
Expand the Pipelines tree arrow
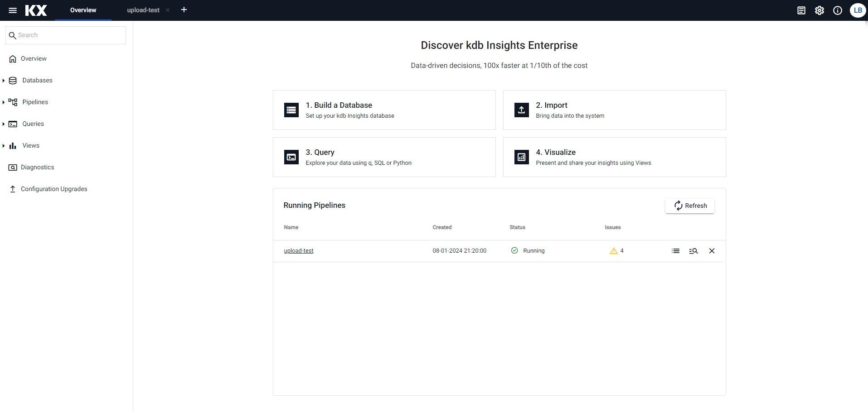4,102
